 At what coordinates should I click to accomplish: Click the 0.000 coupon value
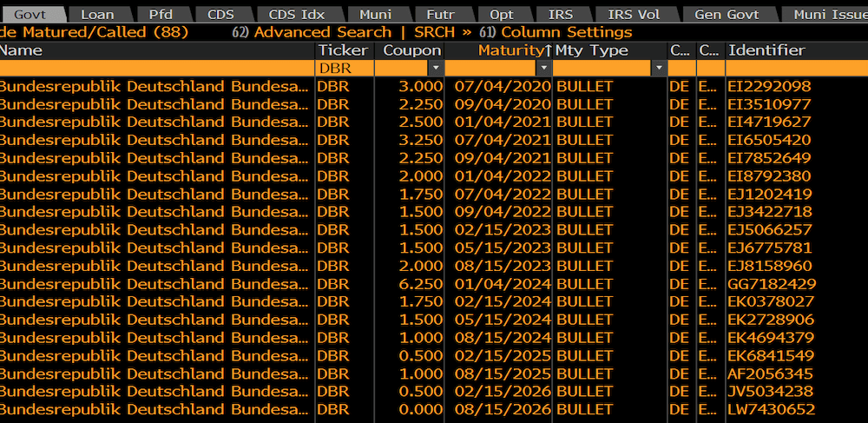[x=420, y=410]
